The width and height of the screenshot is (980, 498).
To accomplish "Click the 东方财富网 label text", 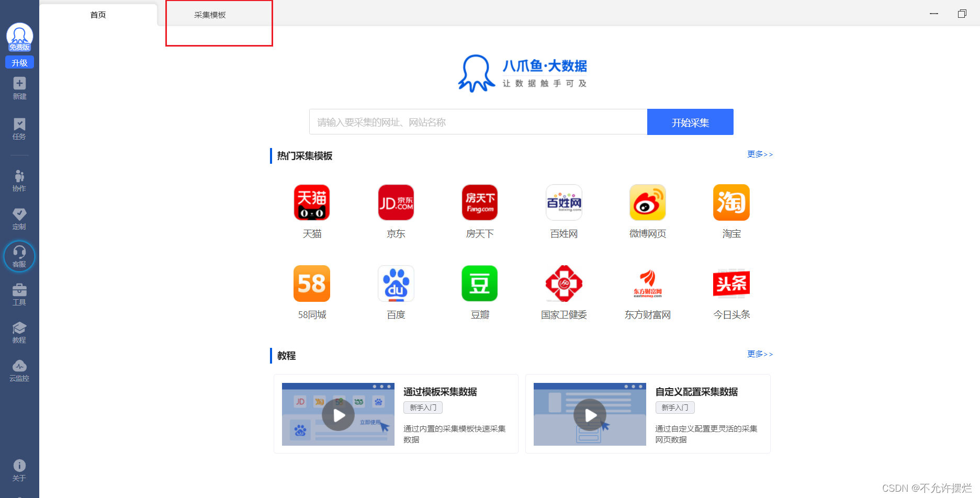I will 648,315.
